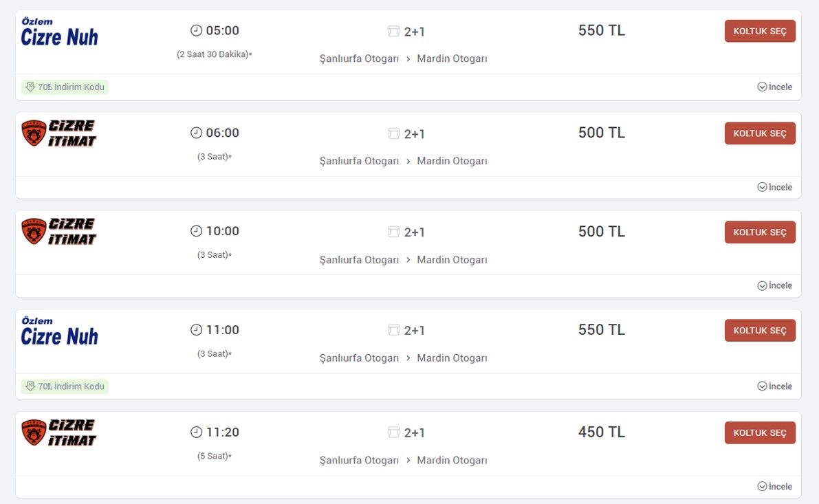819x504 pixels.
Task: Click the discount tag icon on 05:00 trip
Action: 30,87
